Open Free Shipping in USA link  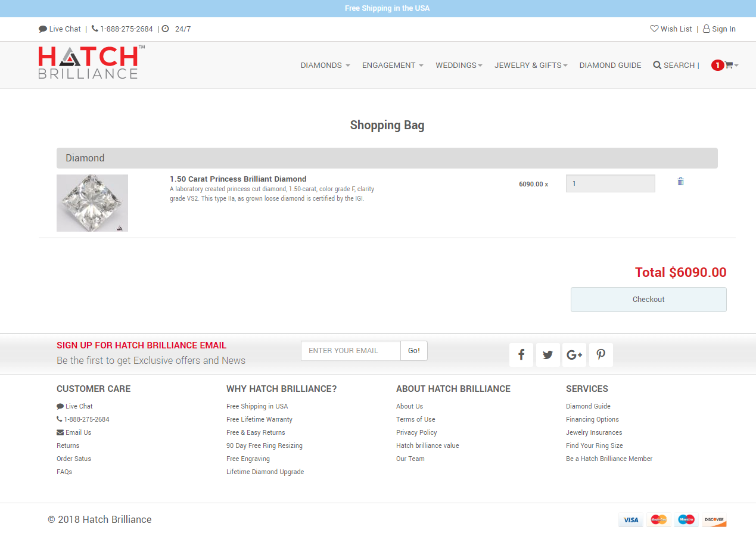tap(257, 406)
